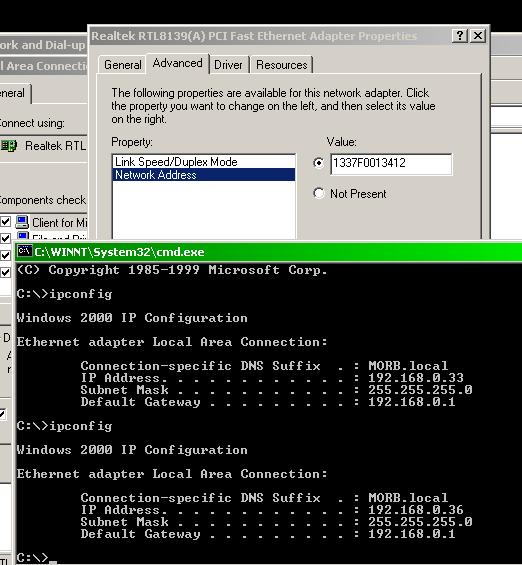
Task: Select Link Speed/Duplex Mode property
Action: 204,162
